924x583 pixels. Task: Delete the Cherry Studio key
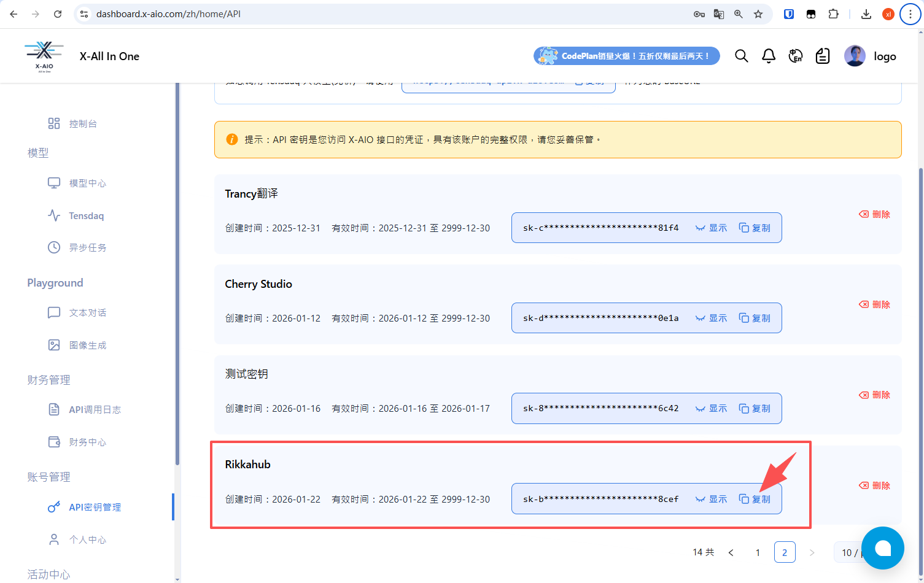(x=874, y=304)
